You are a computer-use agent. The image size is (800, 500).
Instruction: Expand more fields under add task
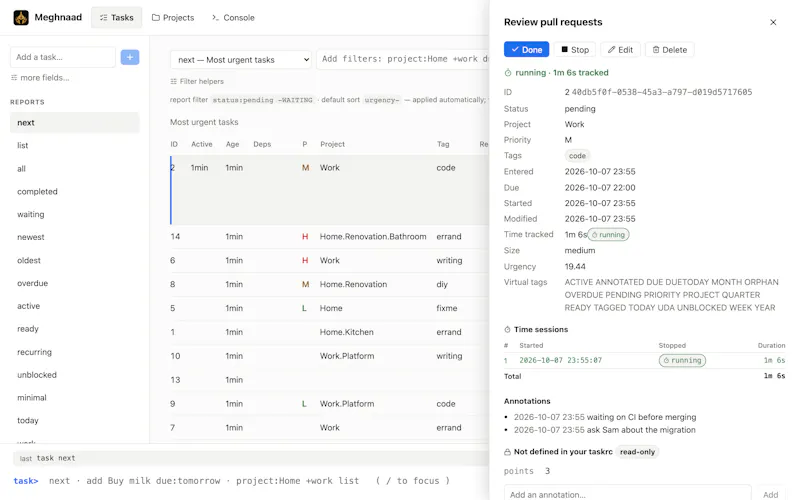pos(40,78)
